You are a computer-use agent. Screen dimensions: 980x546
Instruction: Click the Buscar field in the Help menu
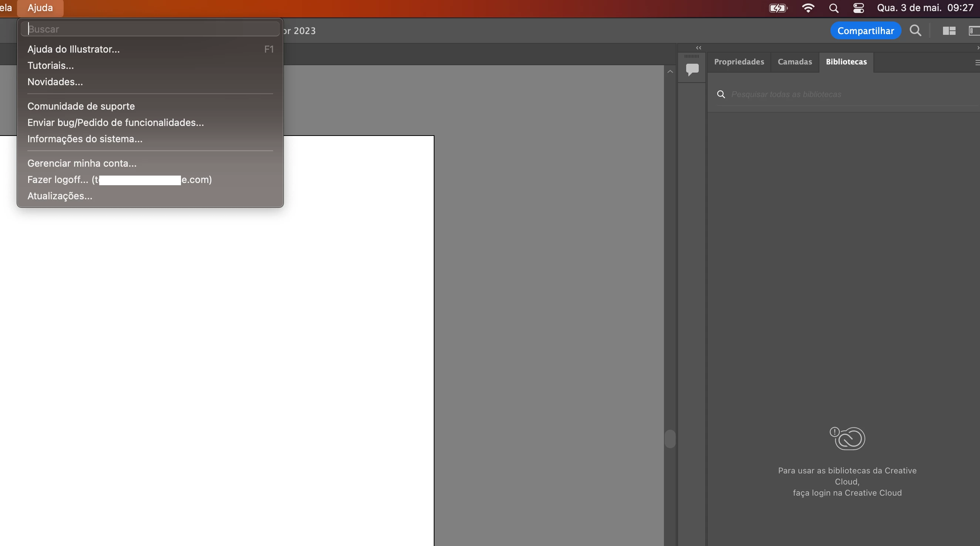pos(150,29)
